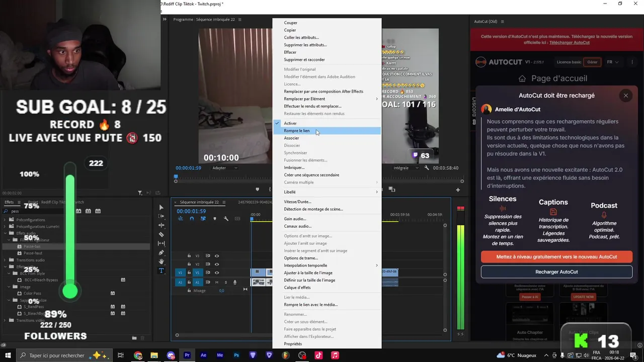
Task: Open timeline display settings wrench
Action: click(x=226, y=219)
